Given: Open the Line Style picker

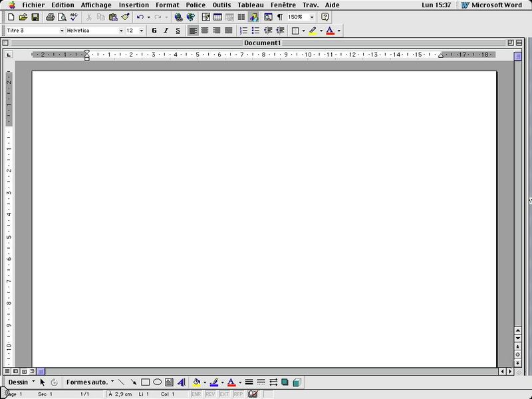Looking at the screenshot, I should coord(249,382).
